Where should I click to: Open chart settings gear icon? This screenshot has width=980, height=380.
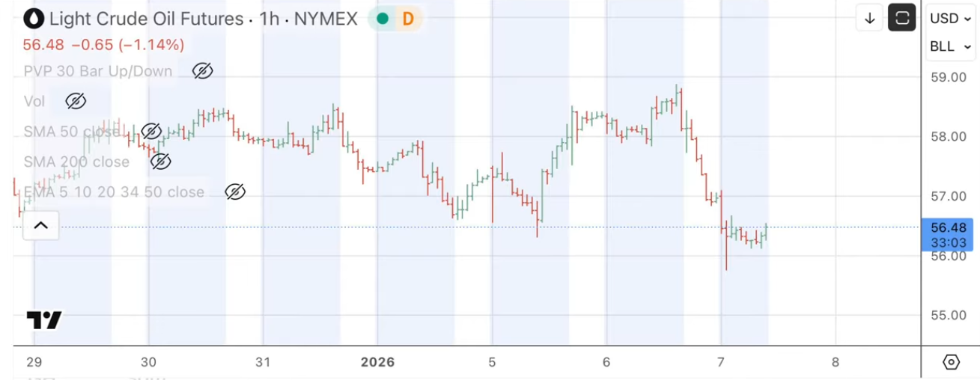pos(951,362)
